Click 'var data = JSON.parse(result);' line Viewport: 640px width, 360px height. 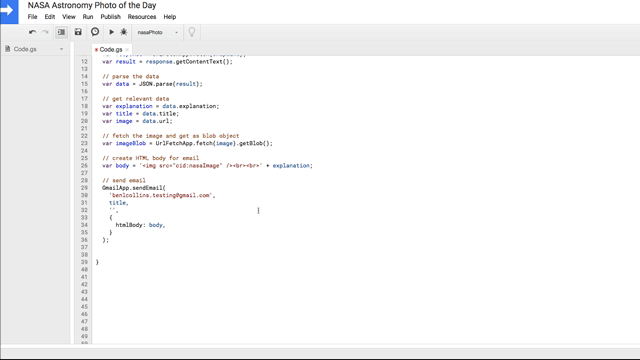coord(152,84)
